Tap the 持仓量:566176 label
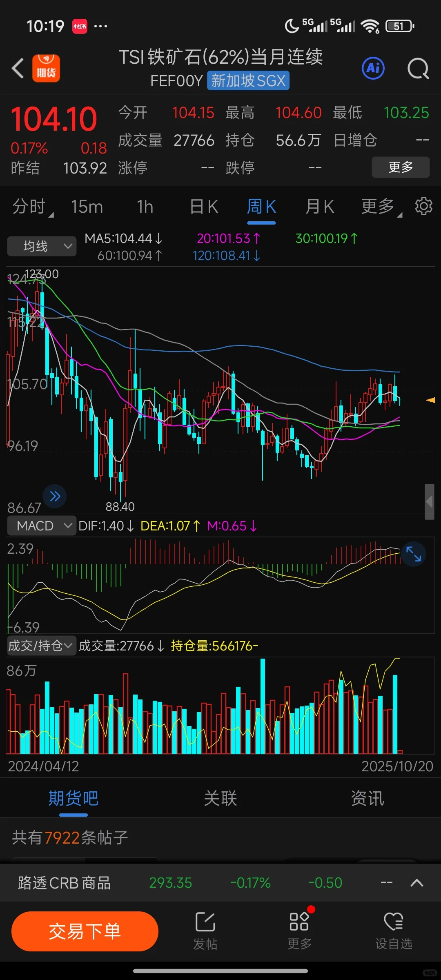Screen dimensions: 441x980 (215, 646)
